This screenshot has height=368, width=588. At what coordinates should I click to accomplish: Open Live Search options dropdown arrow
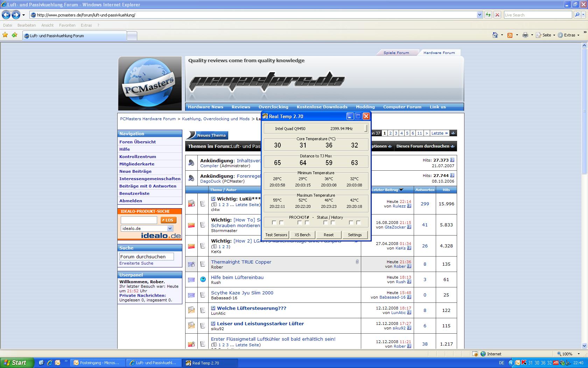pyautogui.click(x=583, y=15)
